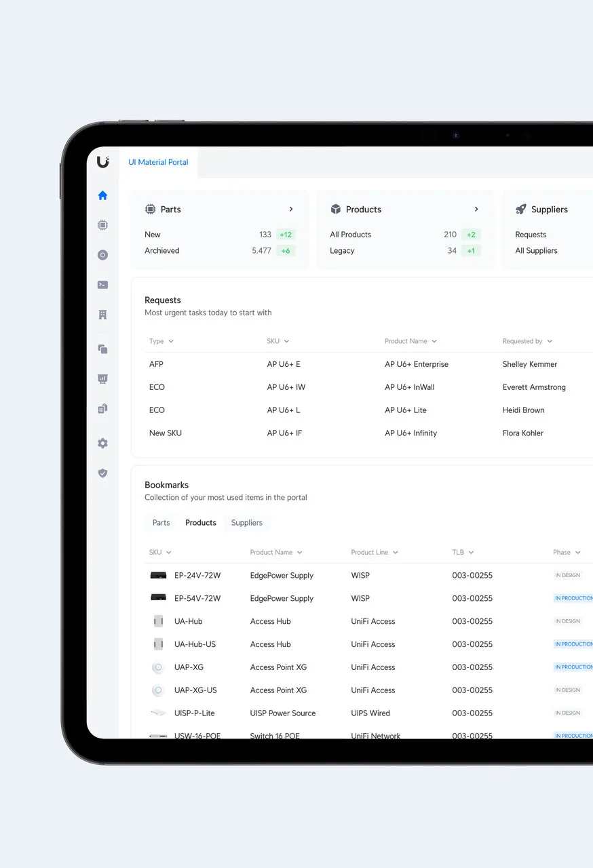This screenshot has width=593, height=868.
Task: Click the +1 Legacy badge
Action: click(x=471, y=251)
